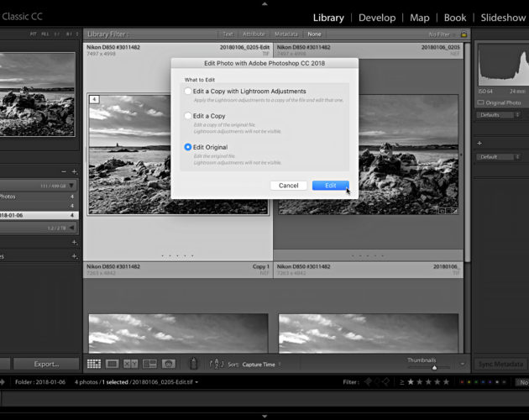Collapse filmstrip panel bottom arrow
The height and width of the screenshot is (420, 529).
pos(264,417)
